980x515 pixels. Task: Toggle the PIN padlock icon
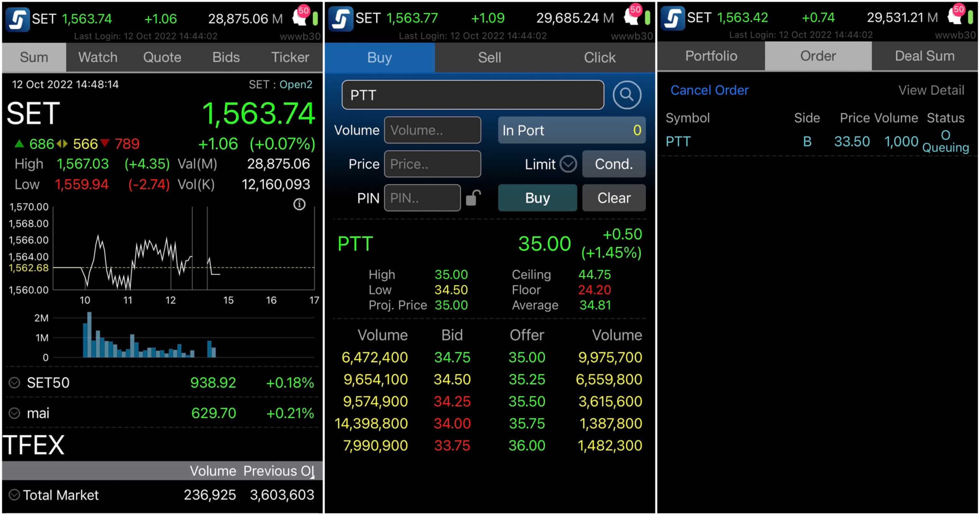[473, 198]
